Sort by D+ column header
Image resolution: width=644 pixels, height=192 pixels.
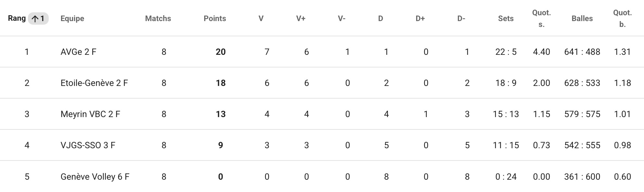point(420,18)
